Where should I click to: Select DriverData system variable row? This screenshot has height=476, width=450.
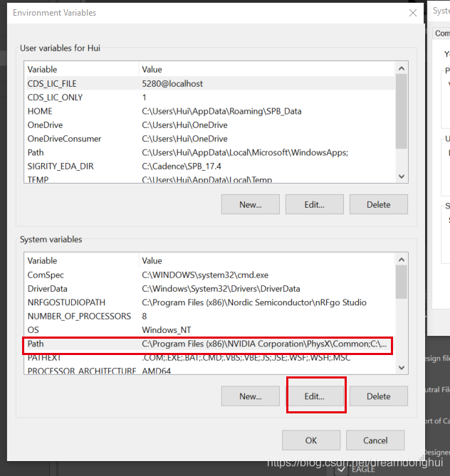pos(210,289)
